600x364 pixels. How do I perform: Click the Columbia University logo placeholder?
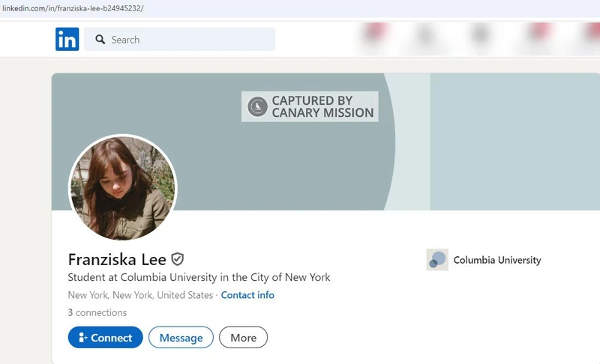coord(437,260)
